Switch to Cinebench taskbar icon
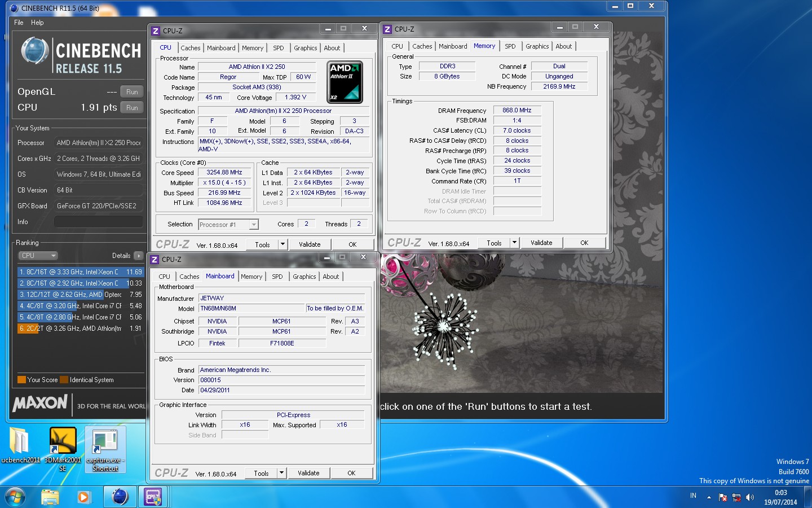The height and width of the screenshot is (508, 812). [120, 497]
